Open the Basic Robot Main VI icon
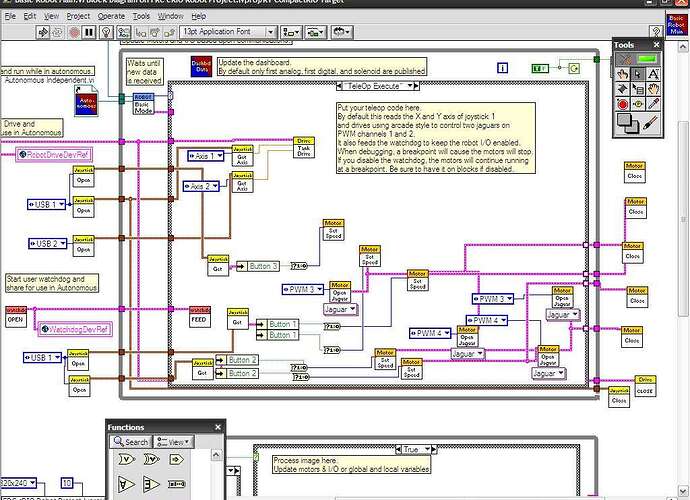The image size is (690, 500). click(x=676, y=25)
